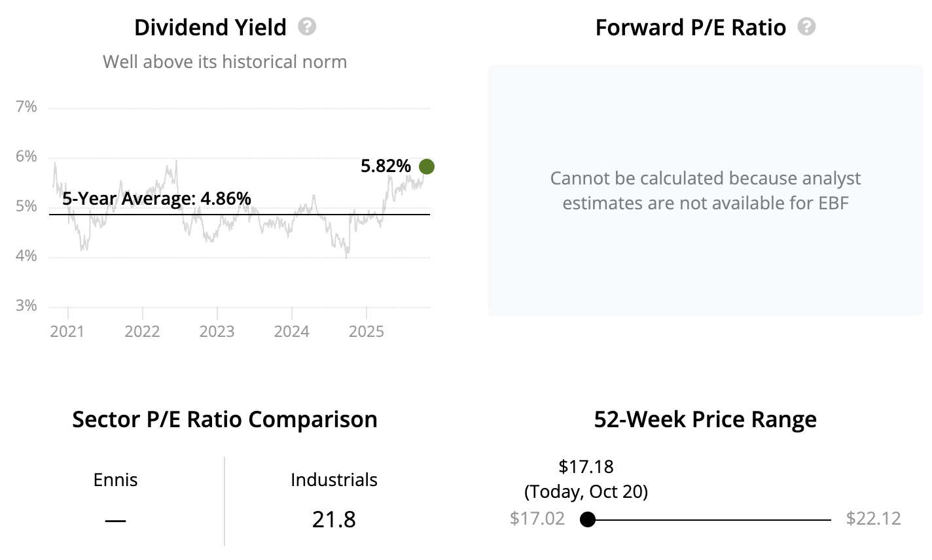The width and height of the screenshot is (932, 560).
Task: Click the Dividend Yield help question mark icon
Action: point(307,27)
